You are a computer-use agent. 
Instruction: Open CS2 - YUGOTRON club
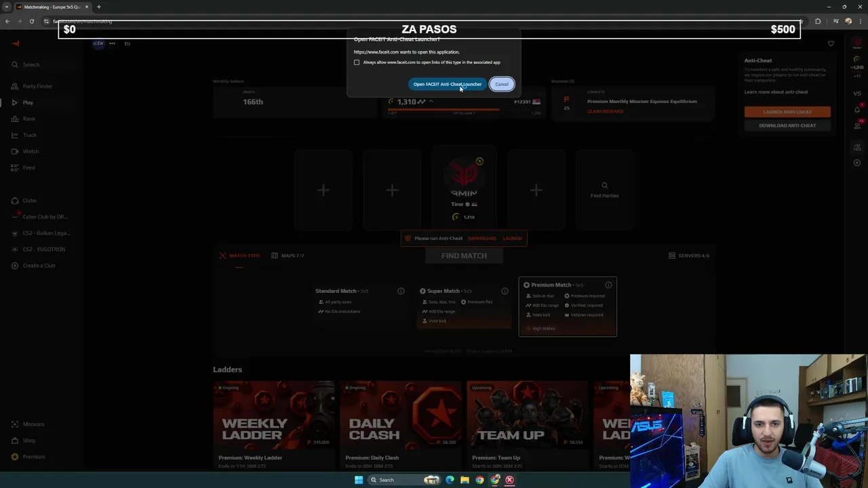tap(39, 249)
